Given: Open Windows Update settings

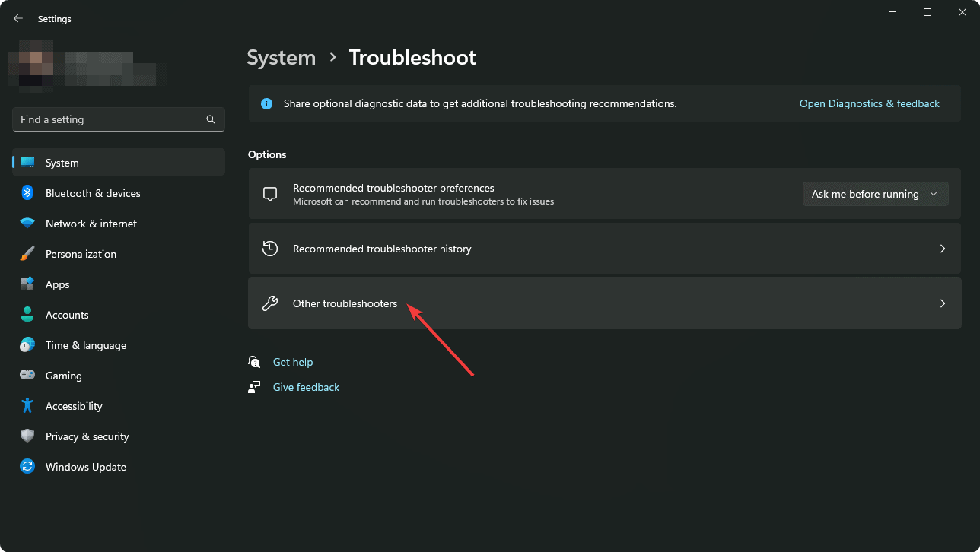Looking at the screenshot, I should 85,467.
